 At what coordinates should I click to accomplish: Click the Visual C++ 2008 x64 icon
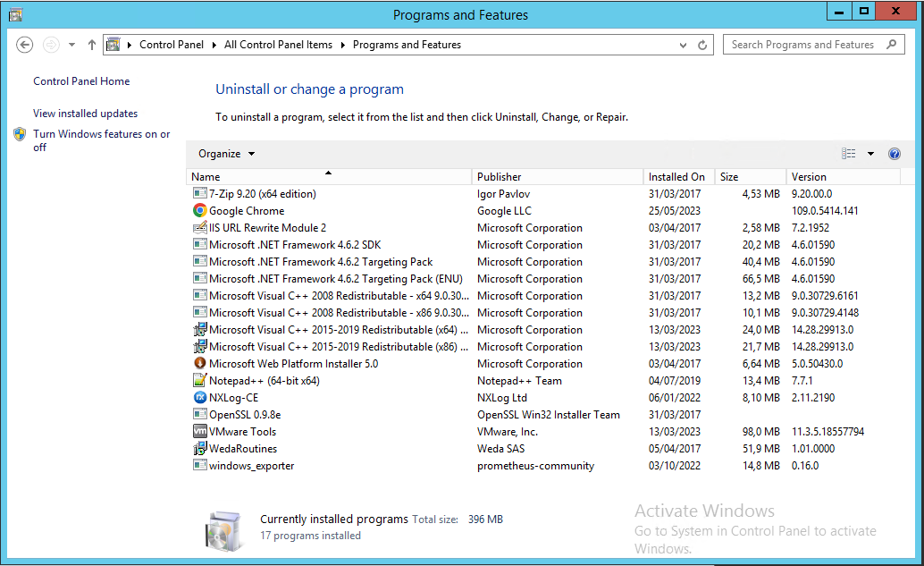click(x=200, y=295)
